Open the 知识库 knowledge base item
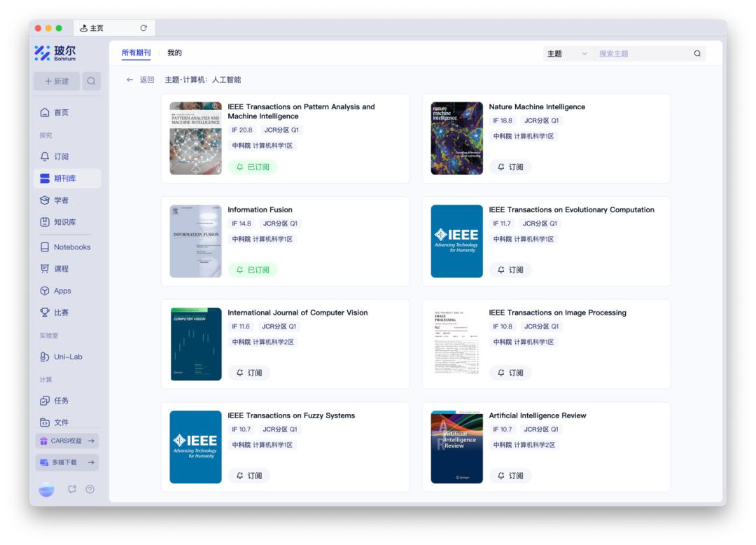The height and width of the screenshot is (545, 756). point(67,222)
